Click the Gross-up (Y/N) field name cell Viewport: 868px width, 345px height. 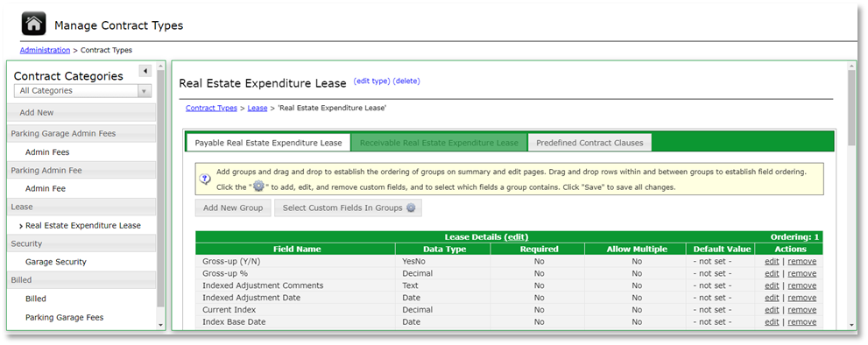click(295, 262)
